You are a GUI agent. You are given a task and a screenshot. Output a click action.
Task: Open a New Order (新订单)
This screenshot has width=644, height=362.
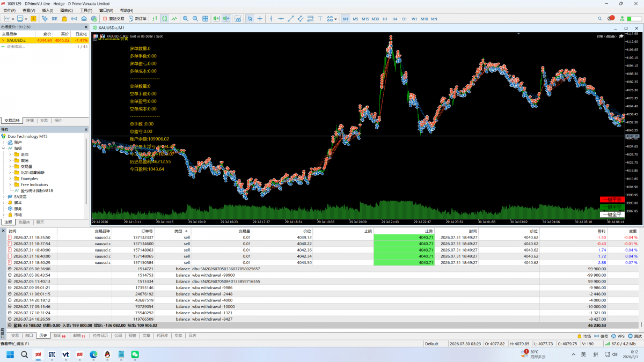pos(137,19)
